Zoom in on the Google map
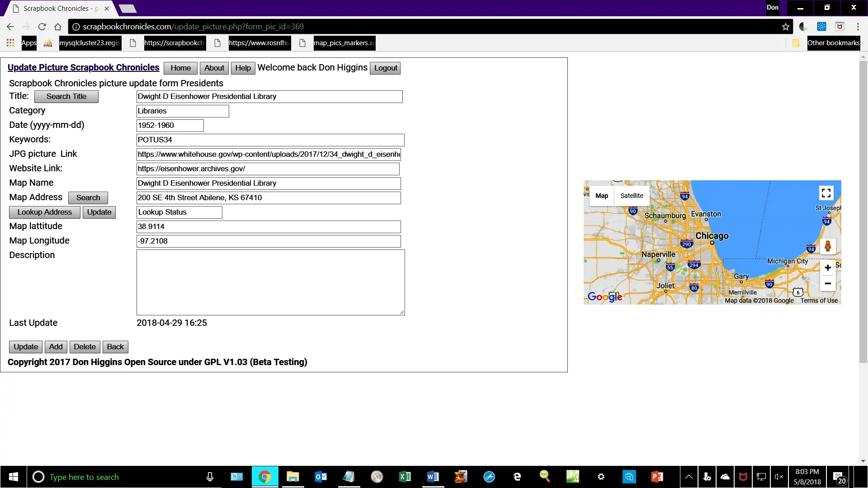Image resolution: width=868 pixels, height=488 pixels. [828, 267]
